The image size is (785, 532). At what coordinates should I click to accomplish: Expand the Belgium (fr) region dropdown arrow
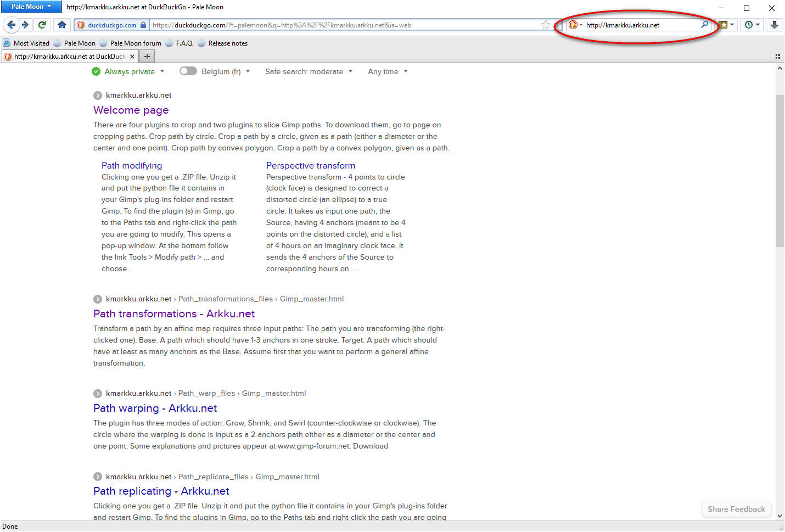(x=248, y=71)
